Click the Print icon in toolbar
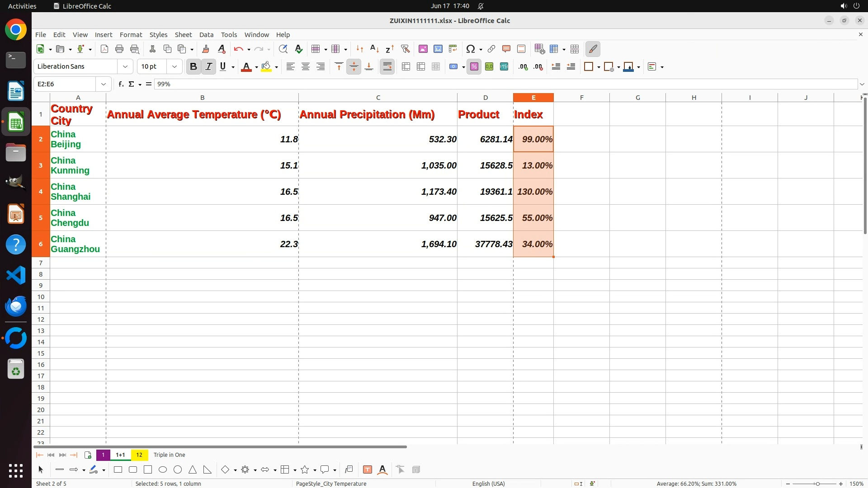 click(119, 49)
